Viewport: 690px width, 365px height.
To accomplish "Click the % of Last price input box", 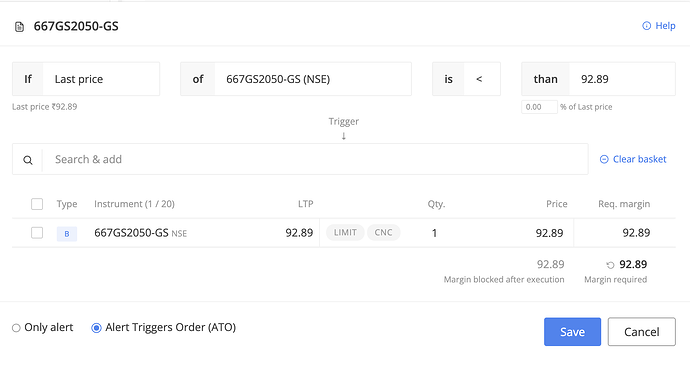I will (x=540, y=107).
